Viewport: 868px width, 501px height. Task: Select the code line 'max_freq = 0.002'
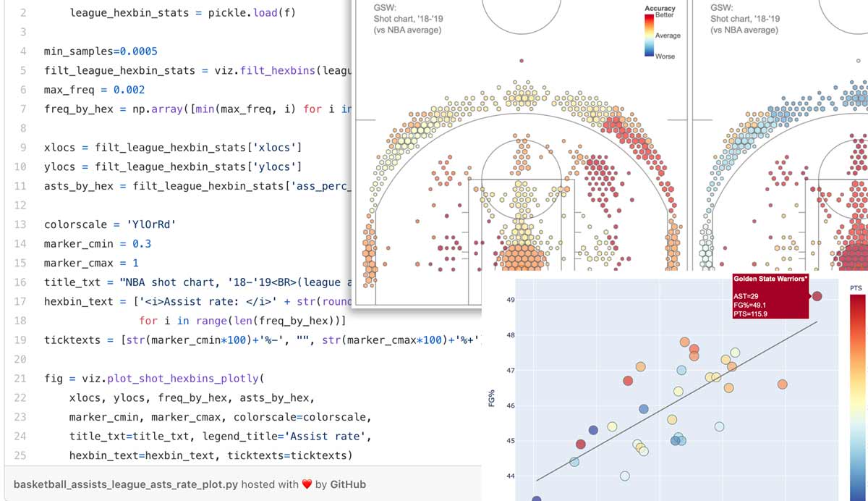point(94,90)
